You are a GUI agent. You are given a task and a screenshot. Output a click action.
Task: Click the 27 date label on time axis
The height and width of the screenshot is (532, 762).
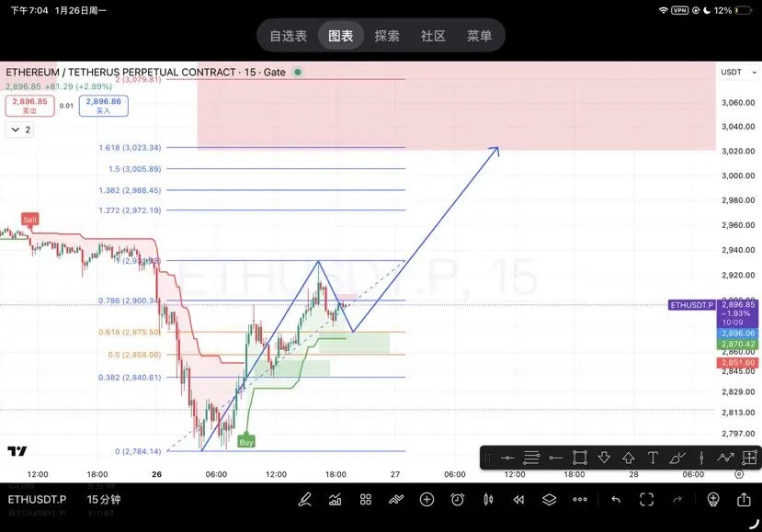(x=395, y=474)
